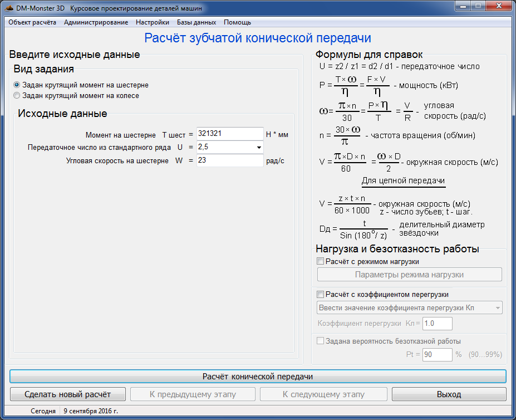The image size is (516, 420).
Task: Click the DM-Monster 3D title bar app icon
Action: point(9,8)
